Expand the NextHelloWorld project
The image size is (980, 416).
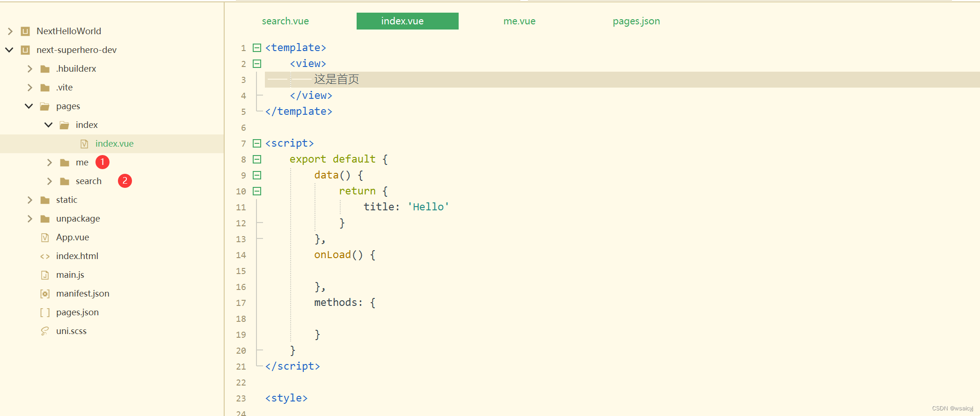point(10,31)
